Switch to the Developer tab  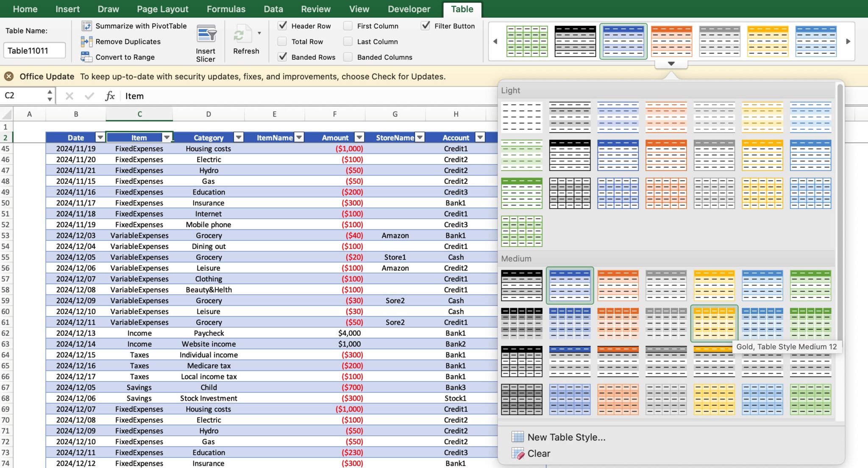[409, 9]
